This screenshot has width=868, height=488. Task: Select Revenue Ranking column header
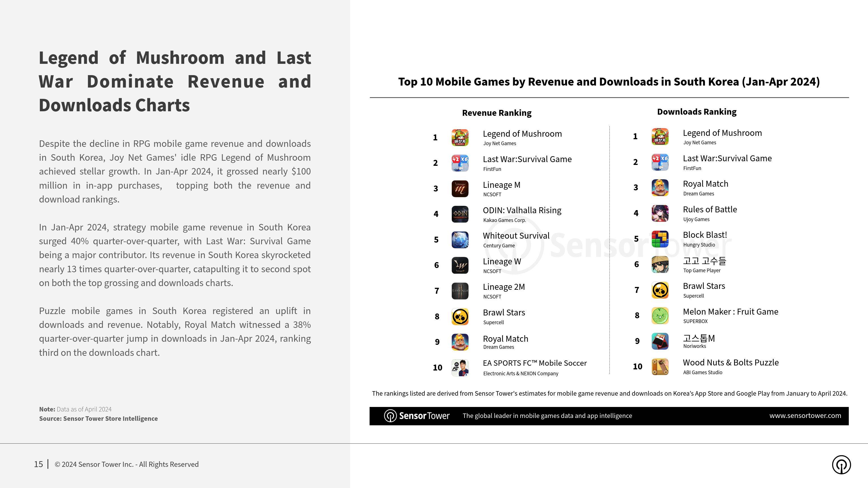click(497, 112)
